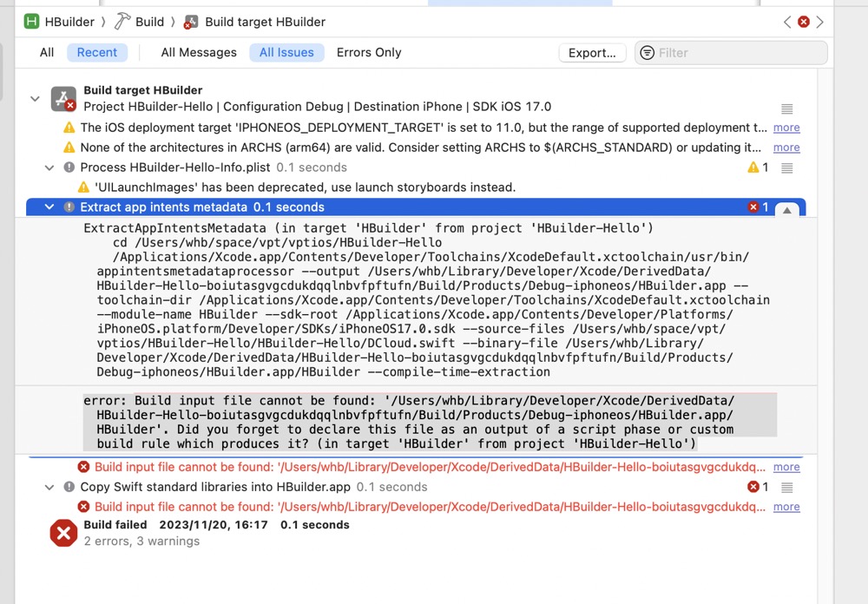Click the Build target HBuilder app icon
This screenshot has width=868, height=604.
[63, 99]
